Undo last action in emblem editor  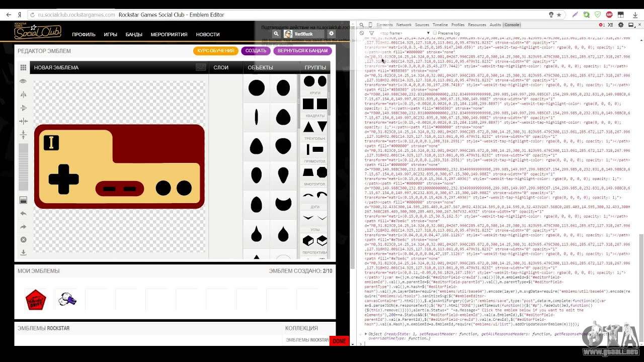click(x=23, y=213)
